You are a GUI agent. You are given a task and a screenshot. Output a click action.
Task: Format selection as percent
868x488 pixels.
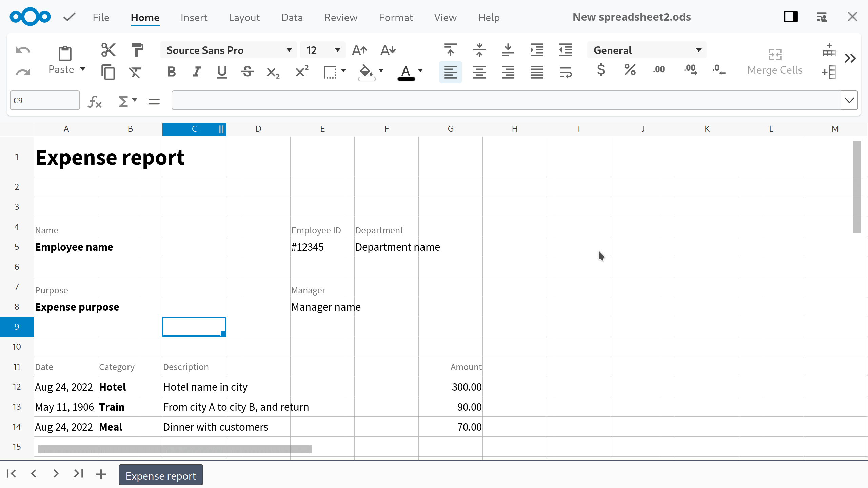tap(629, 70)
